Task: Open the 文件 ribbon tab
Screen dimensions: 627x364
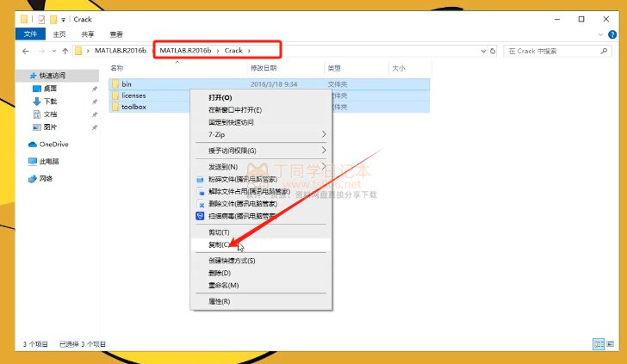Action: coord(30,34)
